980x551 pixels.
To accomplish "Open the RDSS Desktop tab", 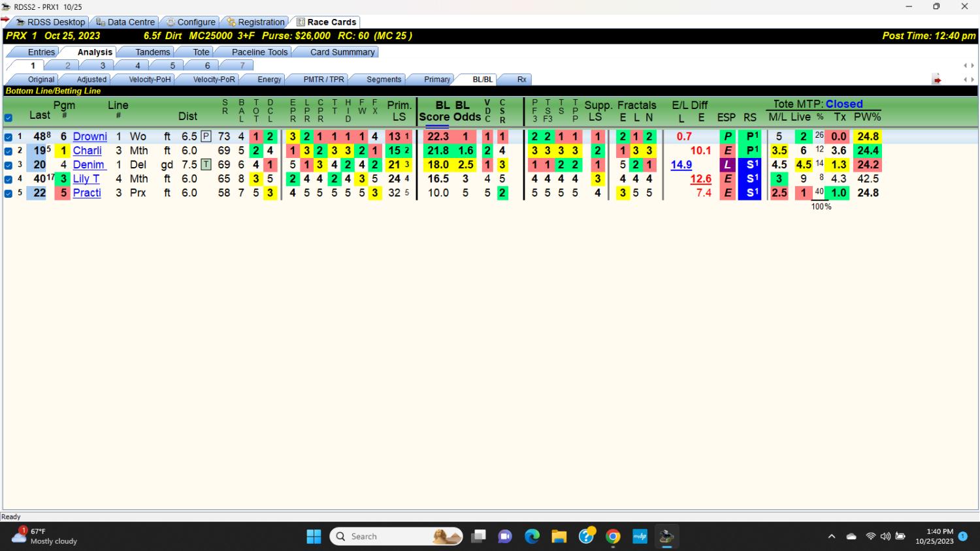I will 51,22.
